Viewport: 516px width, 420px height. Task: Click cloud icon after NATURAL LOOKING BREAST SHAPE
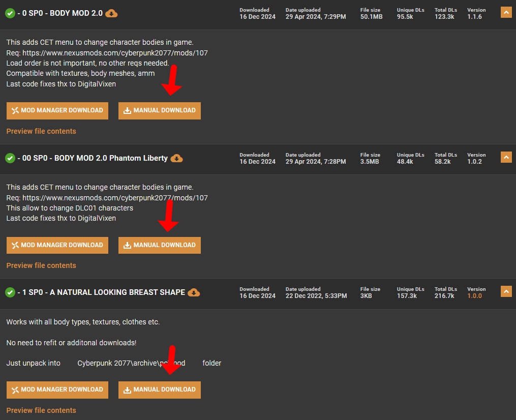[194, 292]
